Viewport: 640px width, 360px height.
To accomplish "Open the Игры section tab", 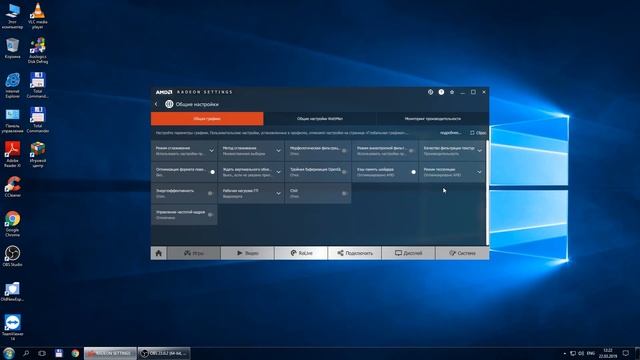I will point(194,253).
